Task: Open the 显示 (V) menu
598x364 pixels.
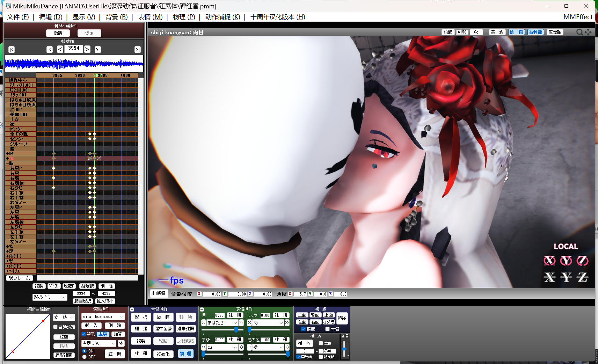Action: click(84, 17)
